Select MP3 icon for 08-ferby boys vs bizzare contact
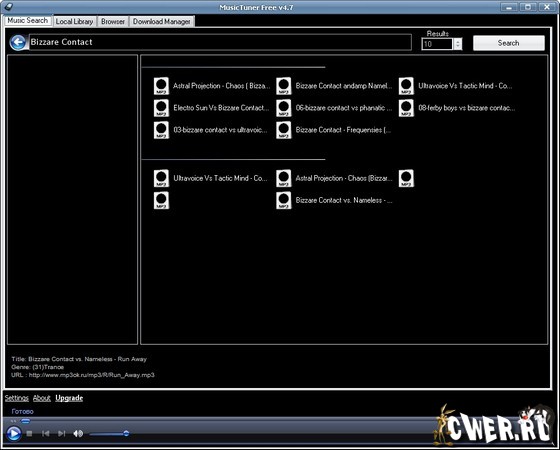The image size is (560, 450). click(406, 108)
